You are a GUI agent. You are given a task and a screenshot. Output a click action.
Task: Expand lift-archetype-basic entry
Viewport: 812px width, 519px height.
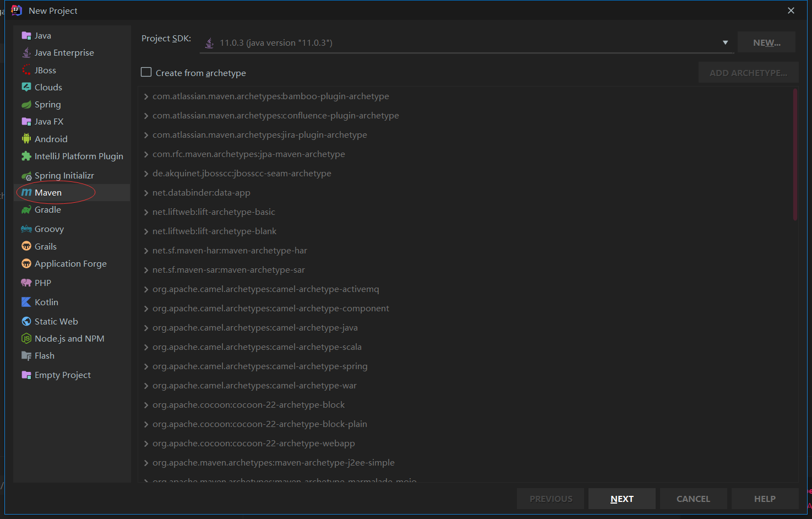pos(146,212)
